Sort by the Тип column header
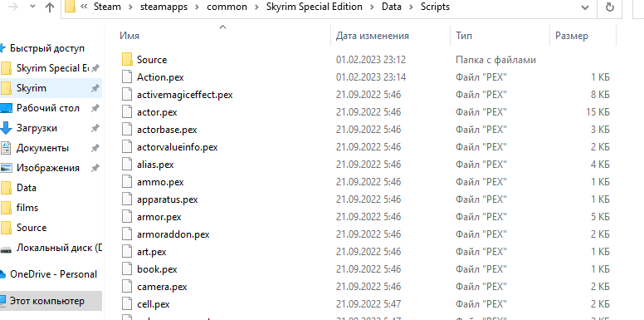644x320 pixels. coord(464,36)
